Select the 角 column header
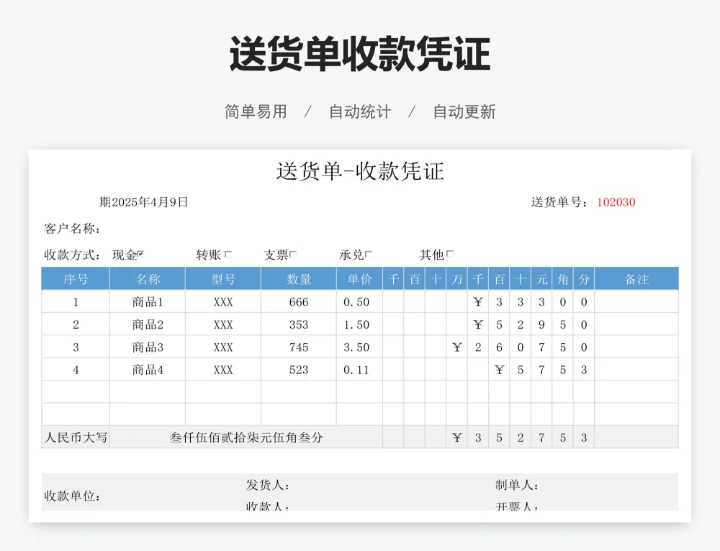720x551 pixels. coord(562,279)
